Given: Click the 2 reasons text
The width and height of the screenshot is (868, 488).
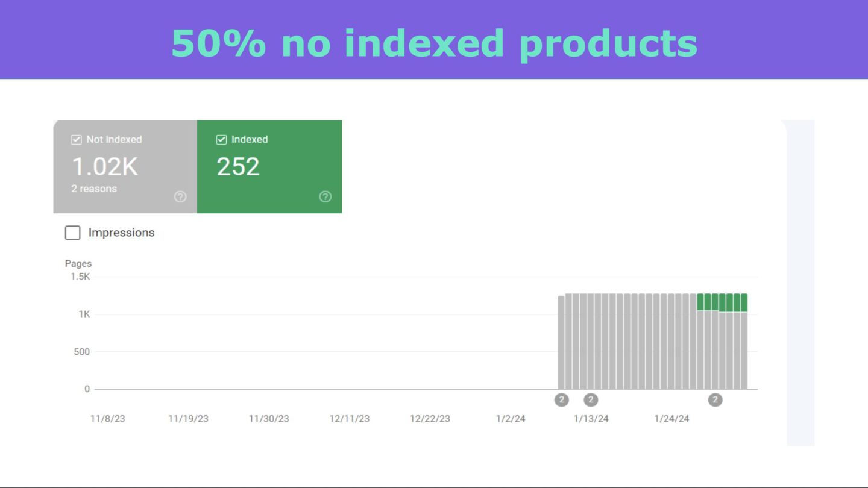Looking at the screenshot, I should pos(94,189).
